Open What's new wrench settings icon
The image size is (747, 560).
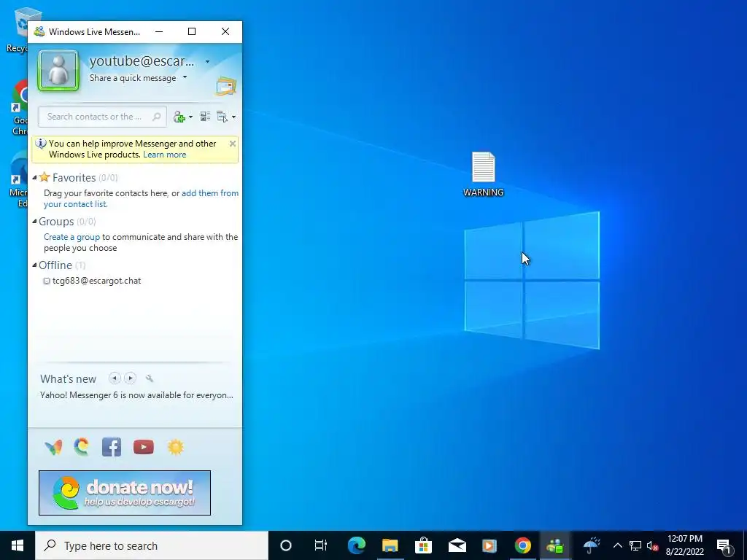149,378
